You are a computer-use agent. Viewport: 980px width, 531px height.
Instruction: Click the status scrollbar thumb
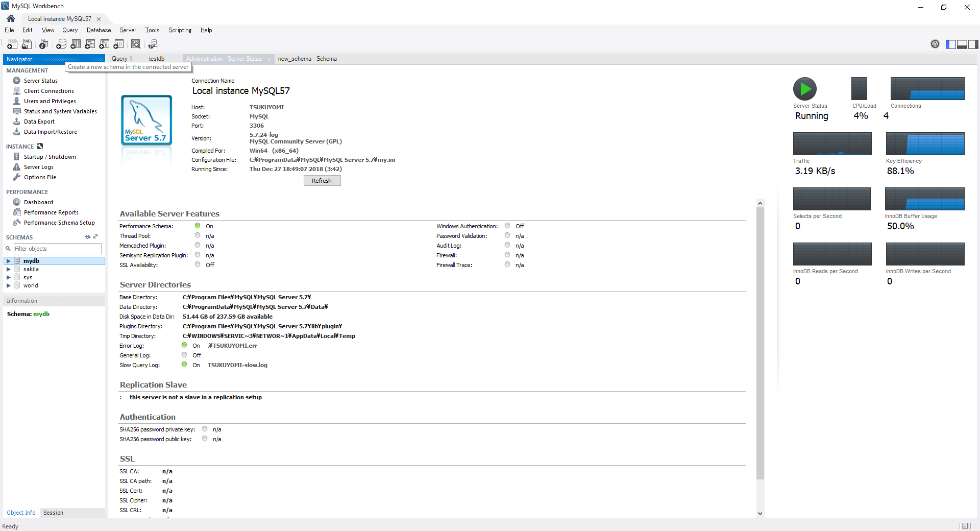click(760, 343)
